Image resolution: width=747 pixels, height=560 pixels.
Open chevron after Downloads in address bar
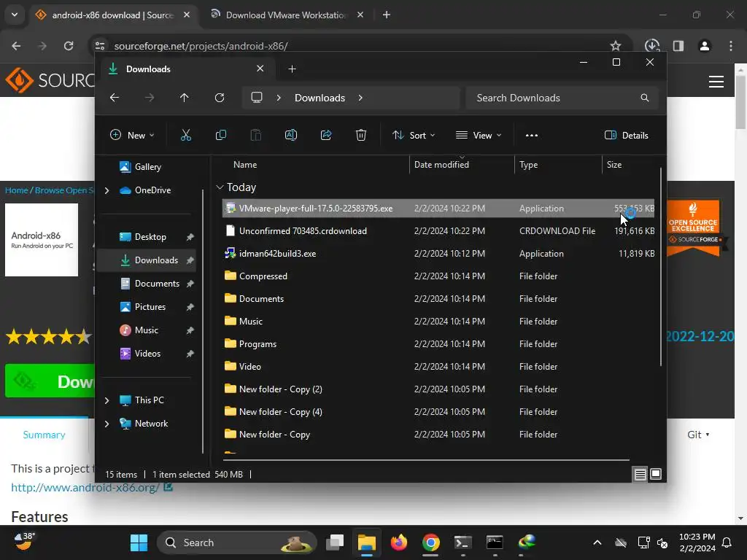tap(360, 98)
